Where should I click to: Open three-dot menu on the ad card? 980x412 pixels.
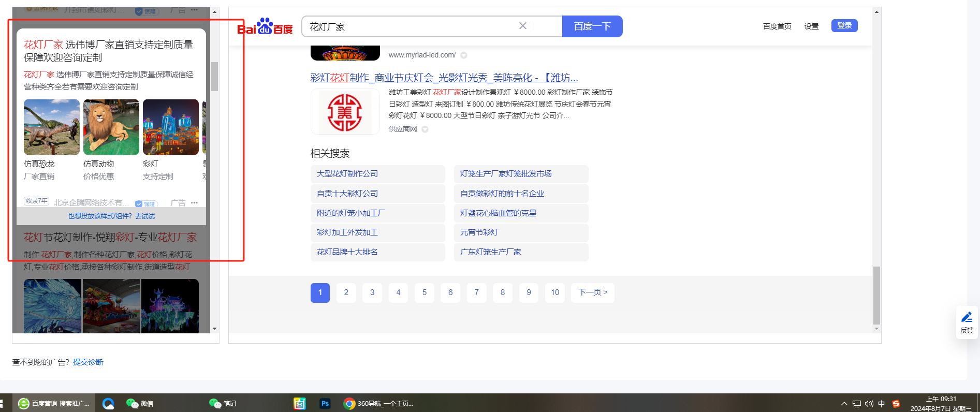point(194,203)
